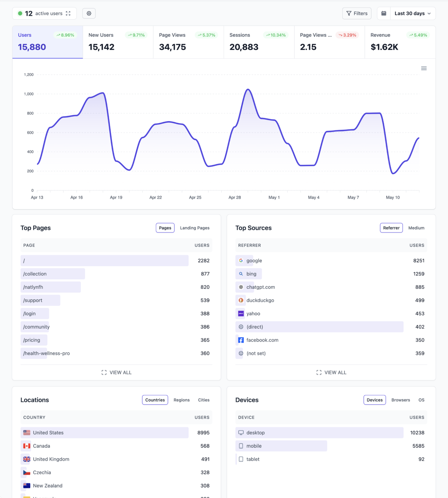Screen dimensions: 448x498
Task: Select the Sessions metric tab
Action: (259, 42)
